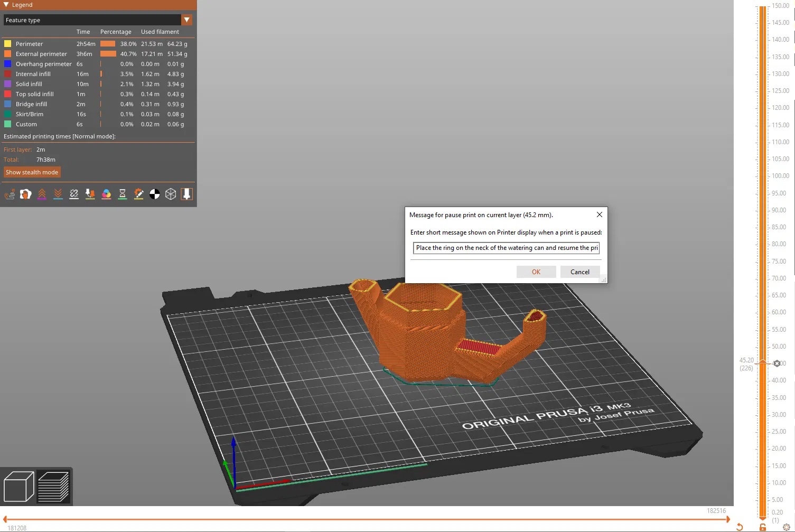Toggle Custom feature row
This screenshot has width=795, height=532.
(98, 124)
